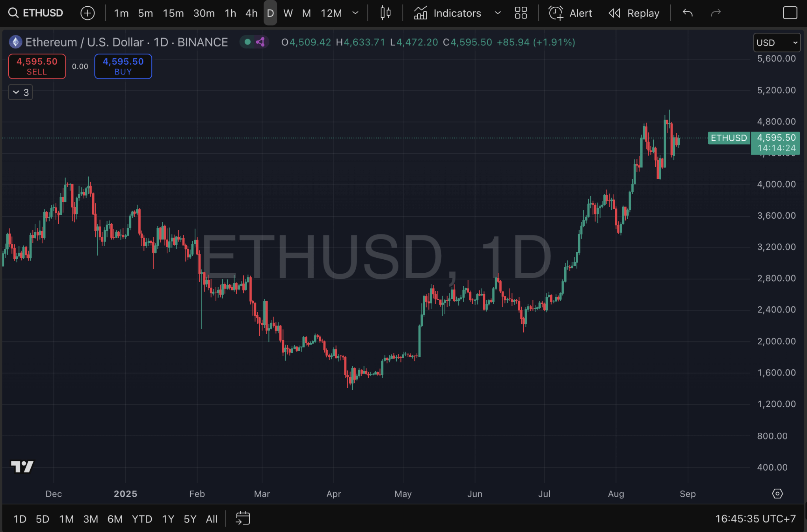
Task: Click the Undo arrow icon
Action: [688, 13]
